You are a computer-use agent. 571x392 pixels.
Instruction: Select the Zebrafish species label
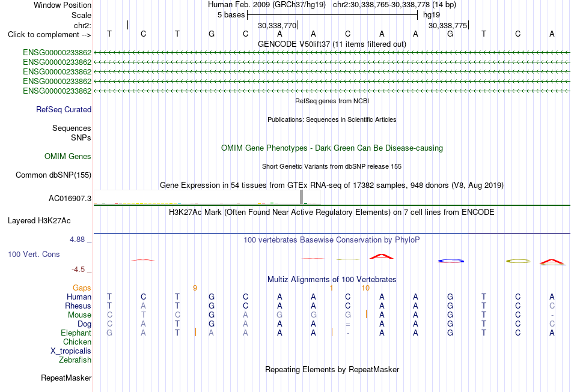point(75,360)
